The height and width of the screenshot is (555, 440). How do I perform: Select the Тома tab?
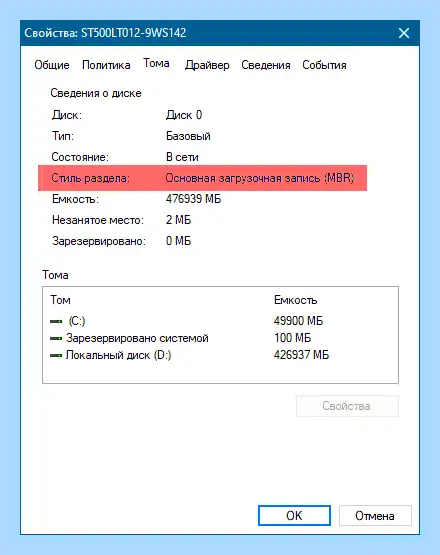coord(156,63)
